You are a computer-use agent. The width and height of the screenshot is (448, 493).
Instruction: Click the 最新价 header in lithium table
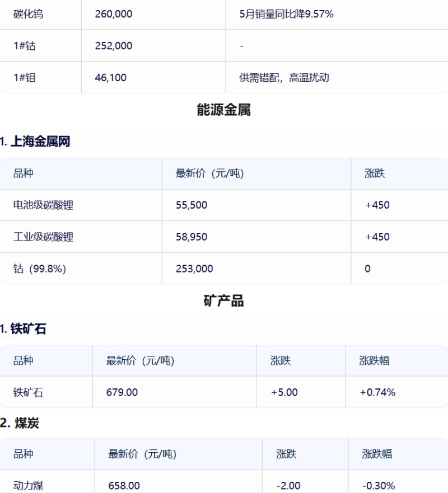pyautogui.click(x=210, y=173)
